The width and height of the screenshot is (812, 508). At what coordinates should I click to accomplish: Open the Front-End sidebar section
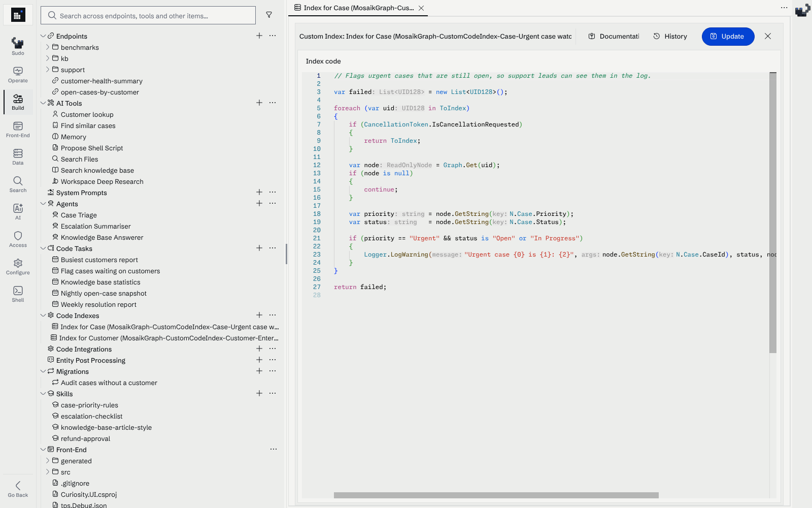point(18,129)
